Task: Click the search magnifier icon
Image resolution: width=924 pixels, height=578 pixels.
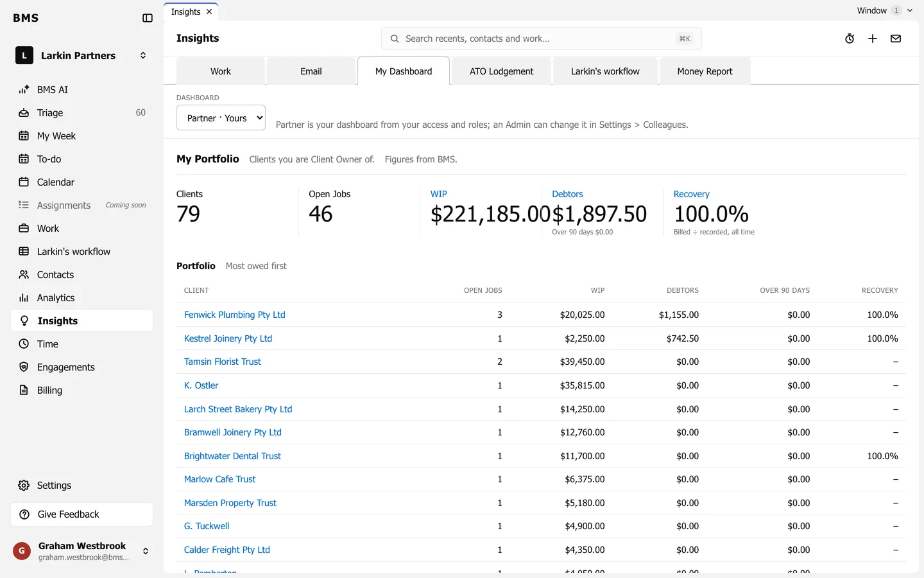Action: 395,39
